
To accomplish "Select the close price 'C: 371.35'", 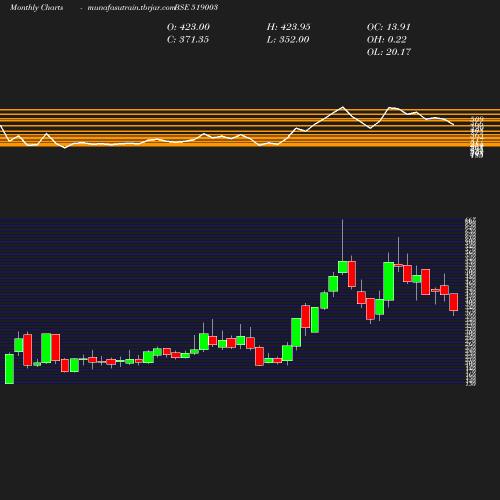I will click(188, 39).
